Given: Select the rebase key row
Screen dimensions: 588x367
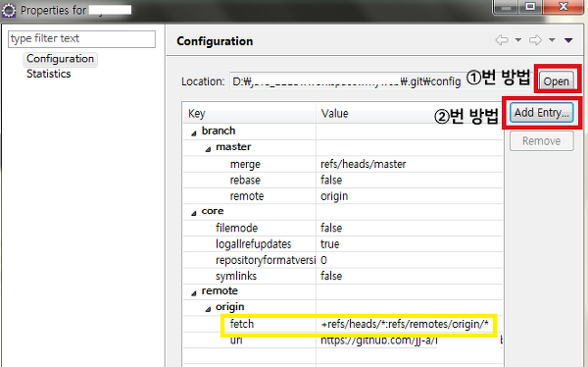Looking at the screenshot, I should tap(245, 180).
